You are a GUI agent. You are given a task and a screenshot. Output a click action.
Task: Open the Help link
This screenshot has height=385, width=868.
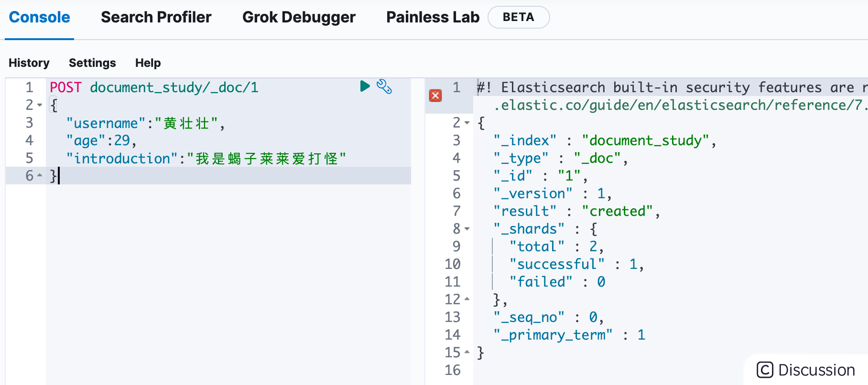(x=148, y=63)
